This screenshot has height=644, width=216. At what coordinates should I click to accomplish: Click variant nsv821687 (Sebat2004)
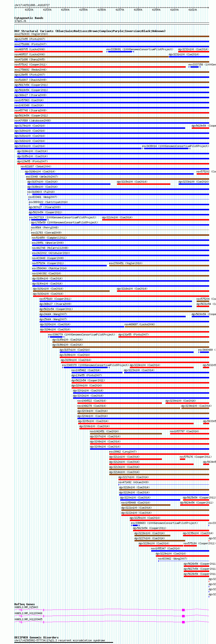pos(36,166)
